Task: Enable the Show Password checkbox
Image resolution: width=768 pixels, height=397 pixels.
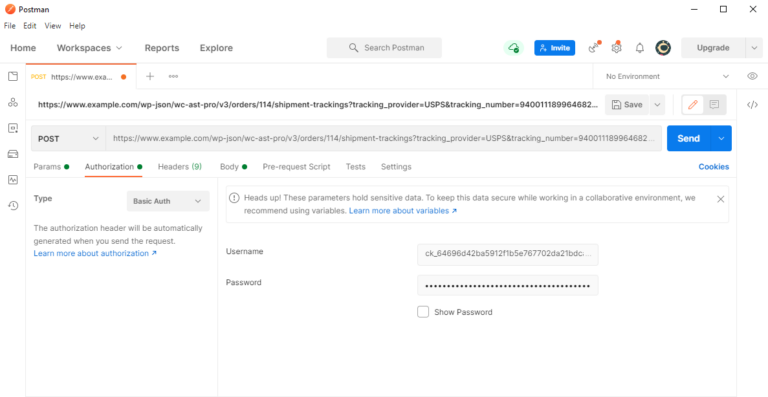Action: [423, 312]
